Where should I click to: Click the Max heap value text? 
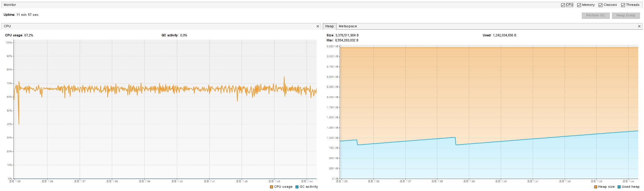[x=346, y=40]
